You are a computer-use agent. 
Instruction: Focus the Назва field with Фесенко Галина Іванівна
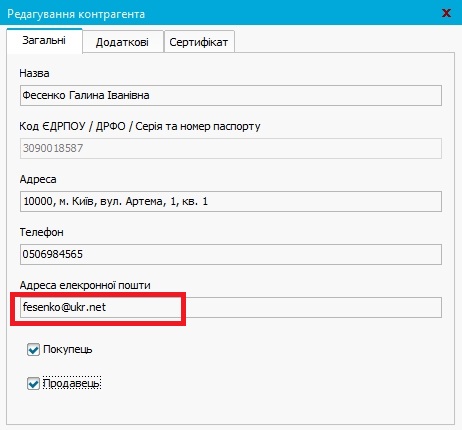click(x=231, y=96)
